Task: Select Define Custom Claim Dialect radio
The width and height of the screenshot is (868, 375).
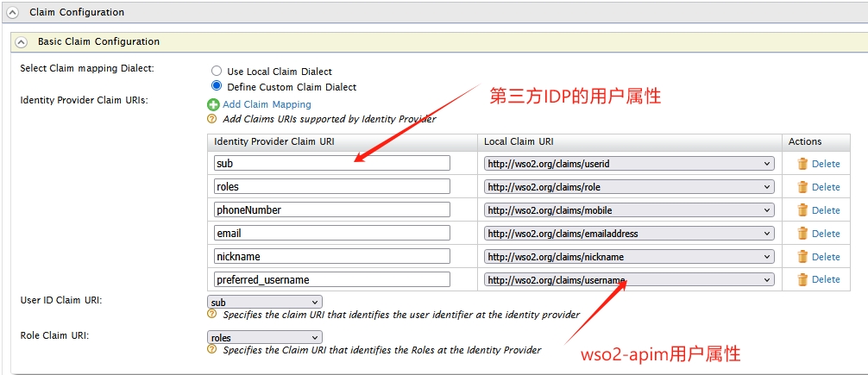Action: tap(217, 86)
